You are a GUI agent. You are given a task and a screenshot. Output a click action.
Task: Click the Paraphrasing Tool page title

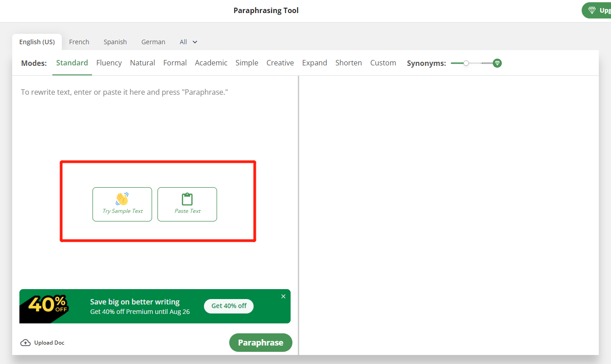(266, 10)
